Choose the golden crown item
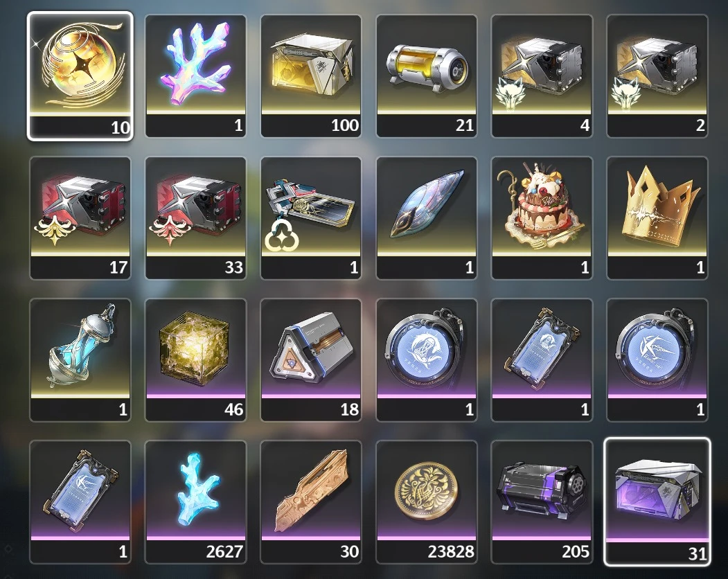Screen dimensions: 728x579 657,218
